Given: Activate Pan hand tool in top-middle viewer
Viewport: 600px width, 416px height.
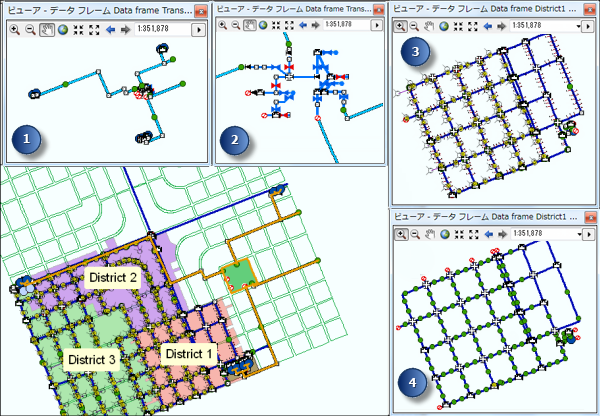Looking at the screenshot, I should pyautogui.click(x=250, y=25).
